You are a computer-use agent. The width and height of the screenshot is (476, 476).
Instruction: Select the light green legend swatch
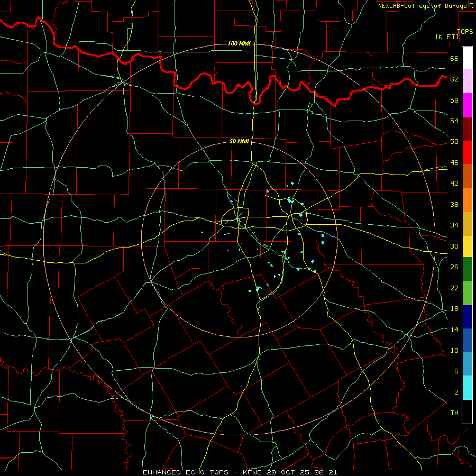coord(467,293)
